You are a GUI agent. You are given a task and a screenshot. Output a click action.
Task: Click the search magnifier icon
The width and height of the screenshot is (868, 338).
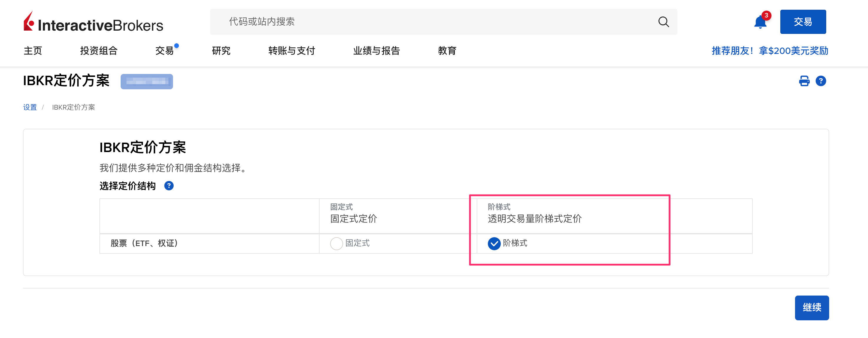coord(664,22)
